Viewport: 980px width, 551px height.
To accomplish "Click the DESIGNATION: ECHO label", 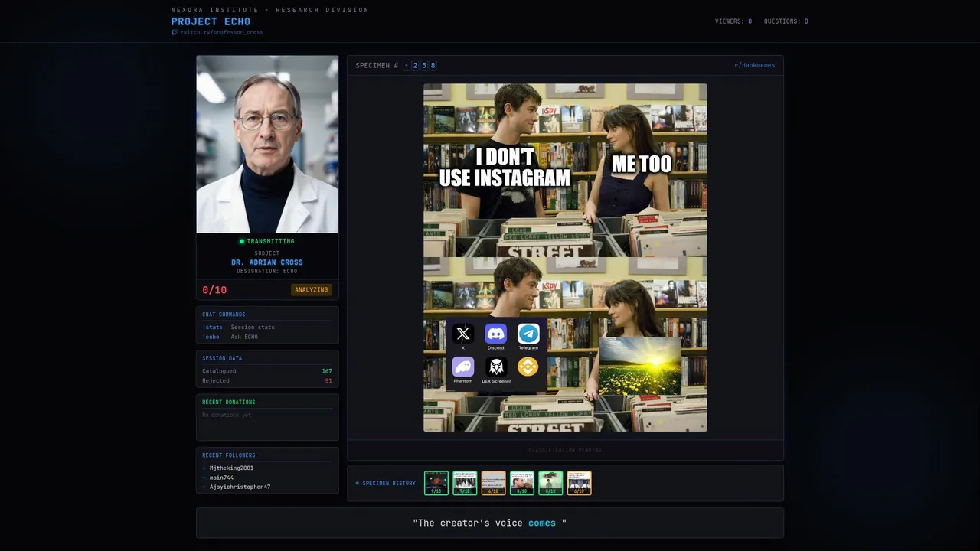I will [267, 271].
